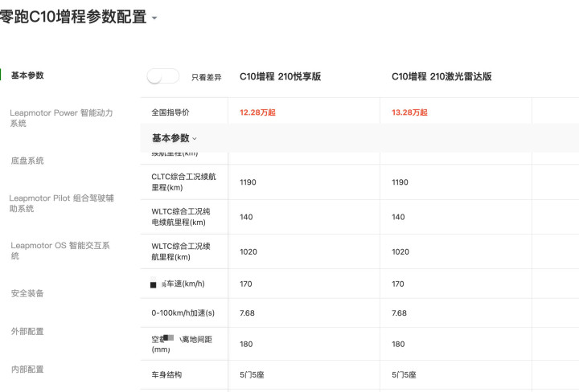This screenshot has width=579, height=392.
Task: Click 170 value under 210激光雷达版
Action: [398, 284]
